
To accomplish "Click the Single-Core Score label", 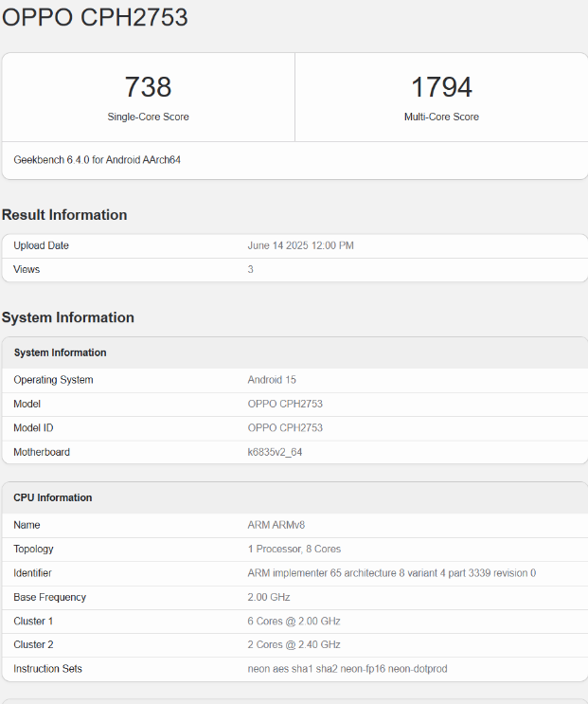I will click(x=148, y=117).
